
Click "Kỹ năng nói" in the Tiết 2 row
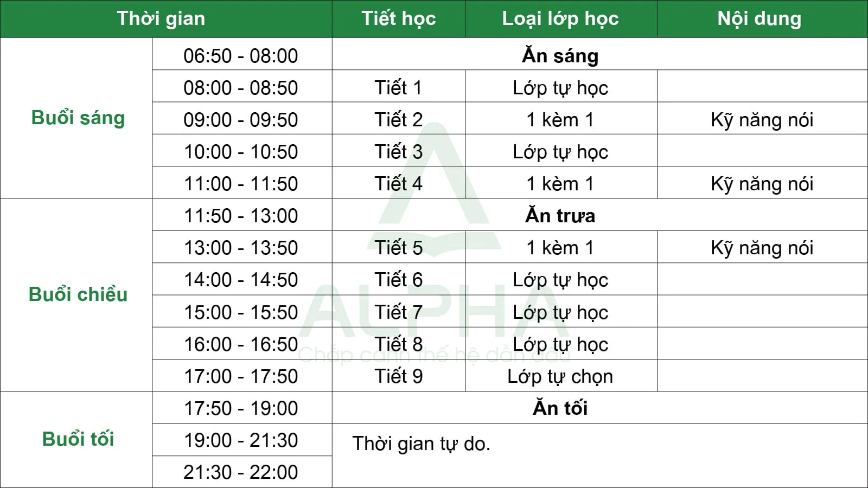pyautogui.click(x=762, y=119)
